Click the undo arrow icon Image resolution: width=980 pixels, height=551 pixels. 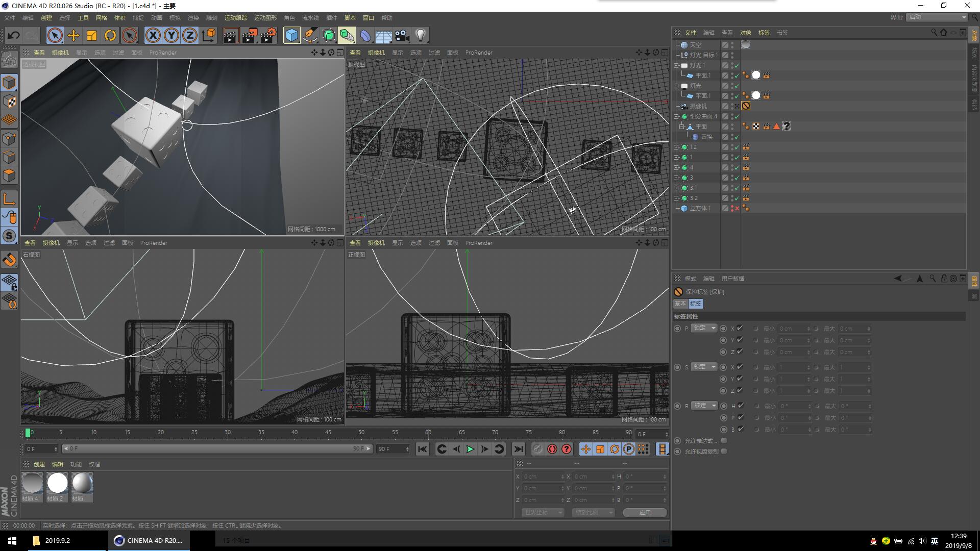pos(13,35)
